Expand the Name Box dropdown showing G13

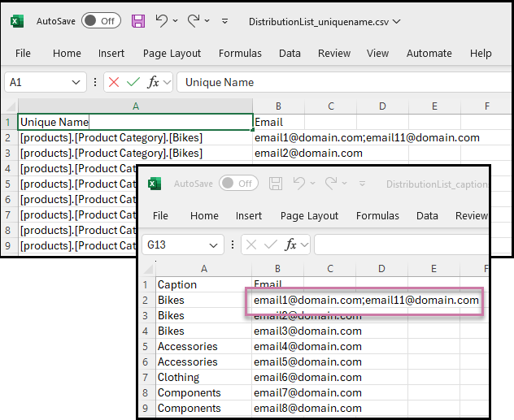(214, 245)
